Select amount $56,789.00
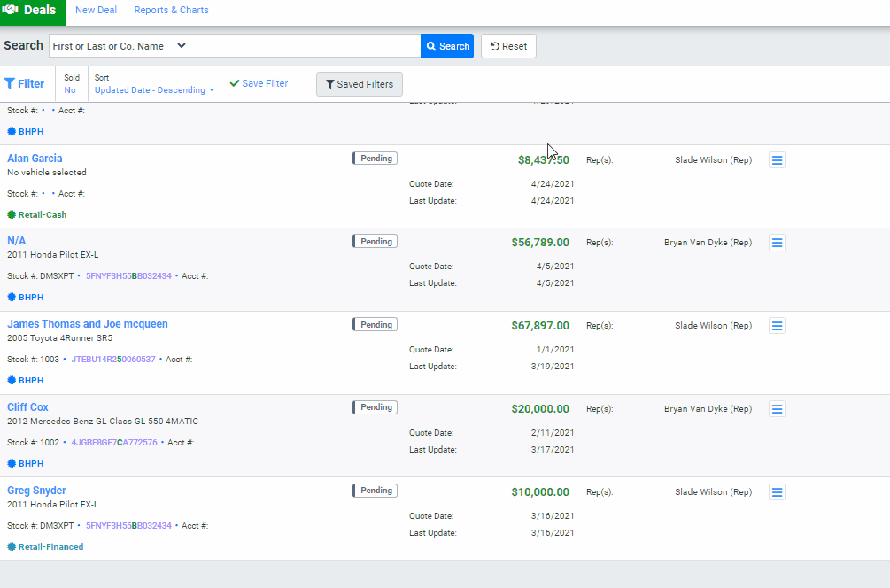Viewport: 890px width, 588px height. [x=540, y=243]
